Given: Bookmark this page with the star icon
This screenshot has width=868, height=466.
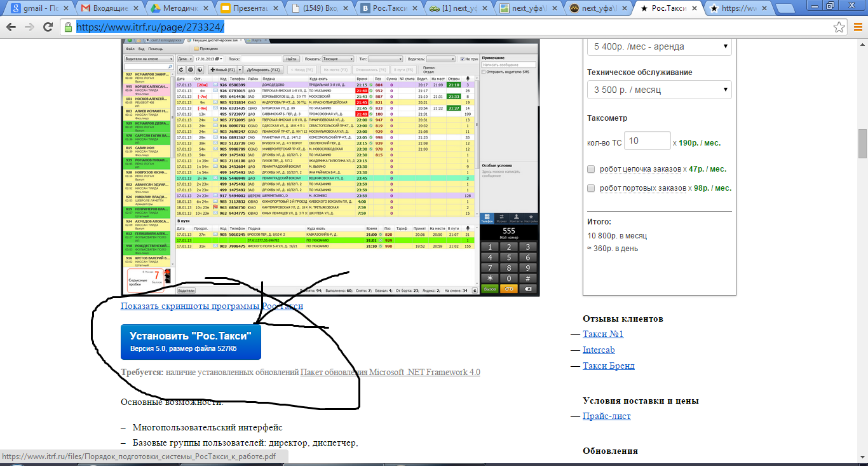Looking at the screenshot, I should click(x=839, y=27).
